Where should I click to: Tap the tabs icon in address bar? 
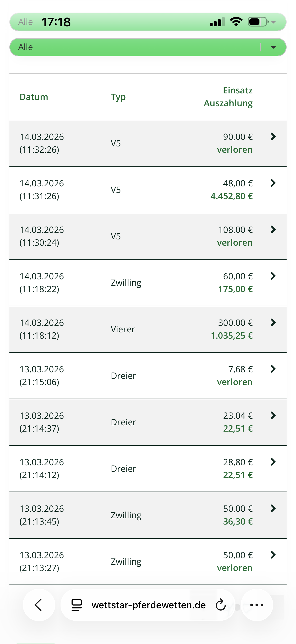click(x=77, y=605)
